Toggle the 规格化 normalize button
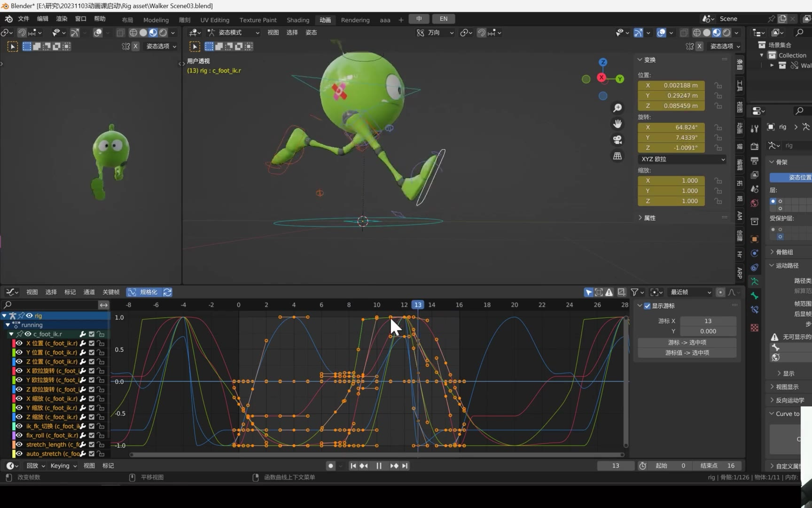The image size is (812, 508). click(144, 292)
